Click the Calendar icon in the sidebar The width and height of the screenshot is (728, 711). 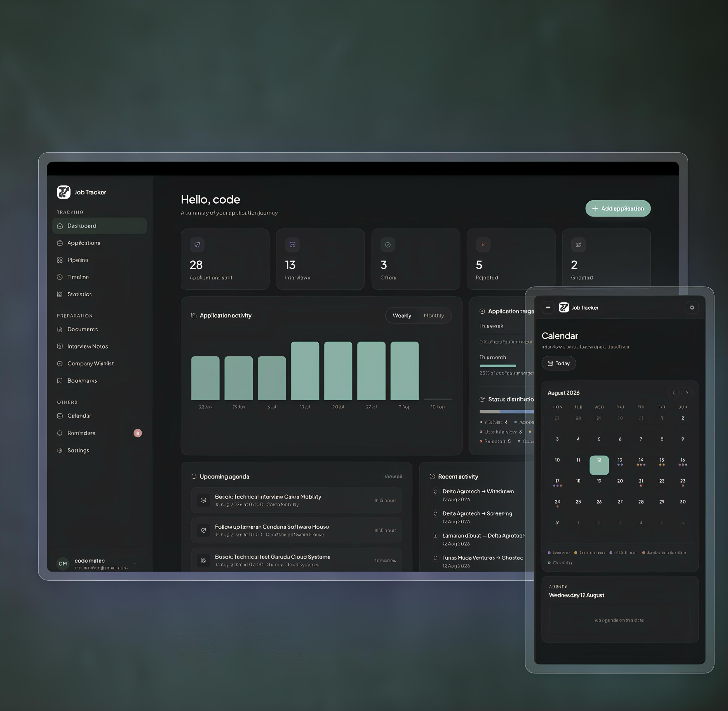coord(60,416)
